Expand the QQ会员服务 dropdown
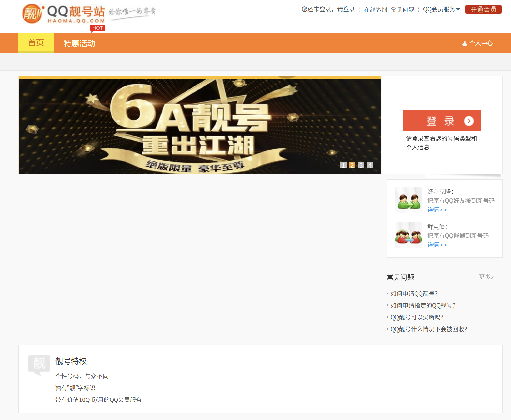The image size is (511, 420). coord(441,10)
